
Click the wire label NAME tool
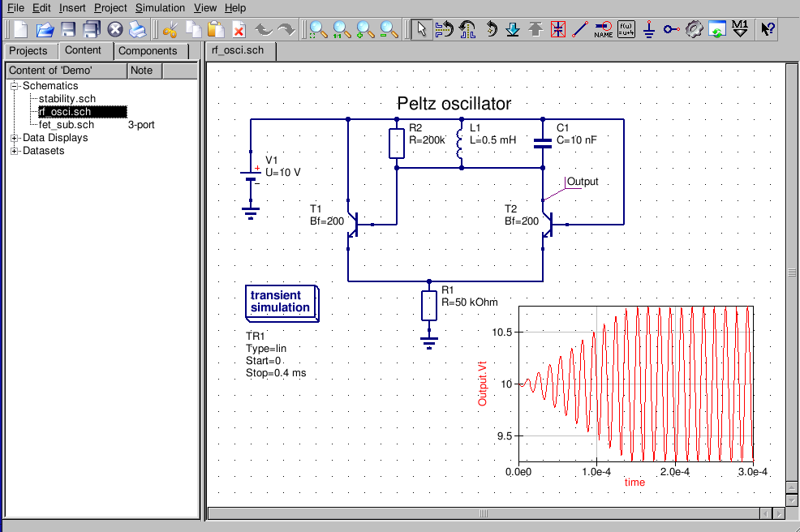[603, 30]
